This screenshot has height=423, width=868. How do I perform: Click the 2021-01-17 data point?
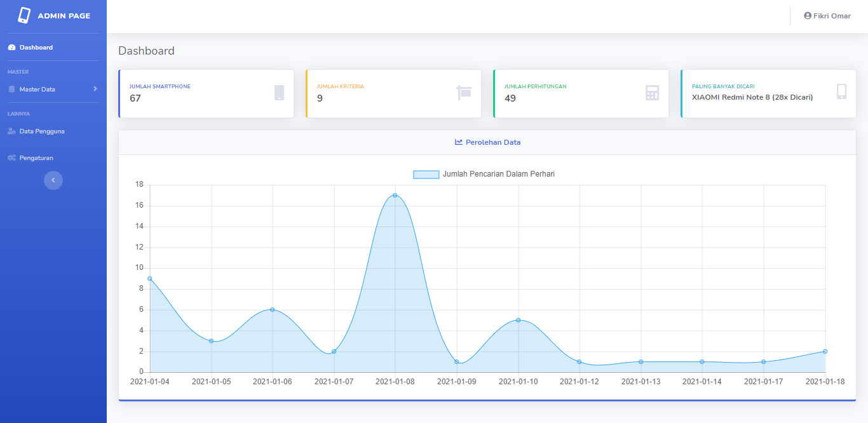point(764,361)
